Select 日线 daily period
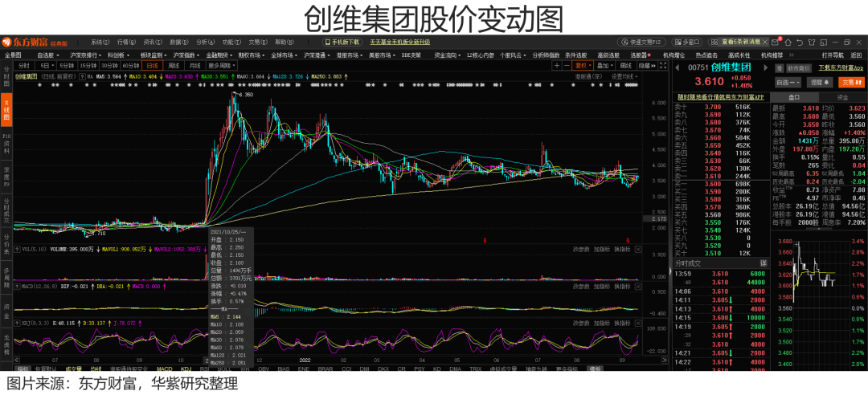The image size is (868, 395). tap(152, 66)
